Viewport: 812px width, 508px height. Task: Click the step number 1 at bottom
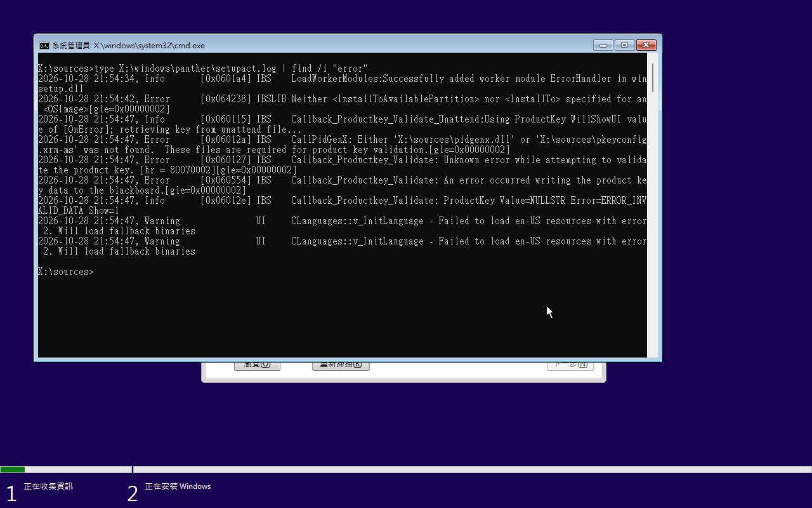(x=11, y=493)
